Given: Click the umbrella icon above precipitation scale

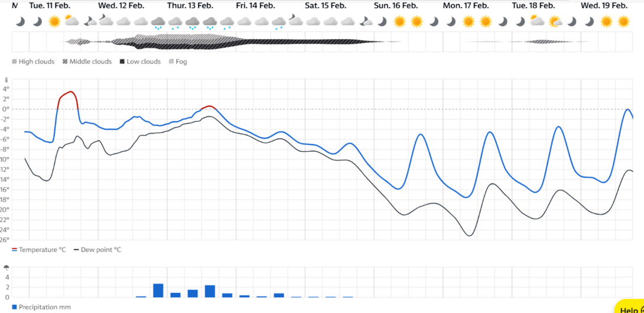Looking at the screenshot, I should point(6,269).
